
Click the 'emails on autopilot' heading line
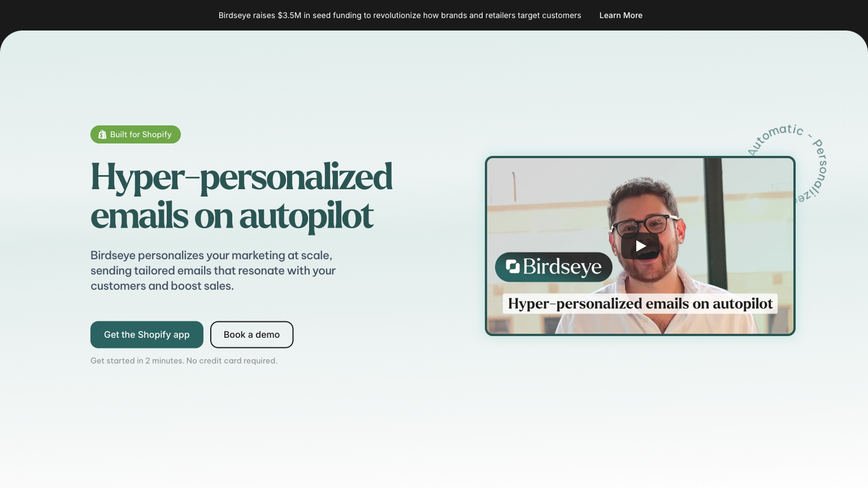coord(232,216)
